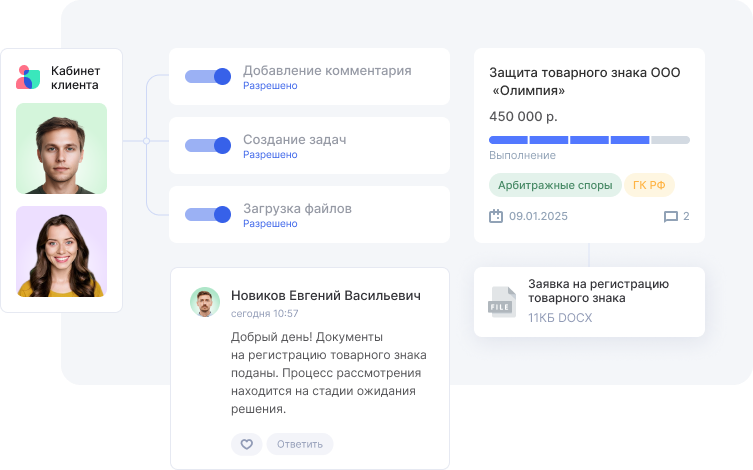753x470 pixels.
Task: Click the Выполнение progress bar
Action: (588, 140)
